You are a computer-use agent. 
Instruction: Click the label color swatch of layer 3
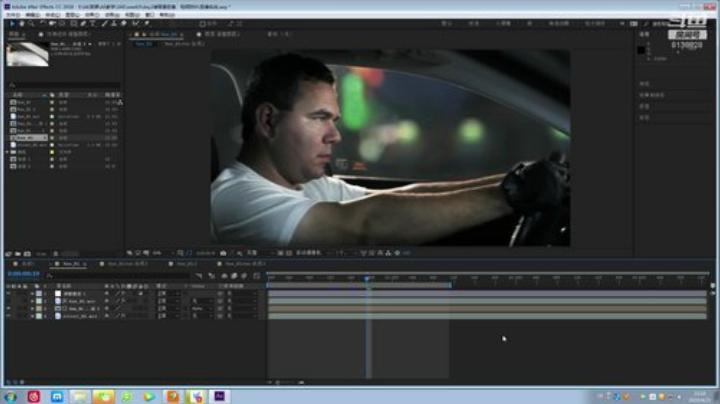39,309
